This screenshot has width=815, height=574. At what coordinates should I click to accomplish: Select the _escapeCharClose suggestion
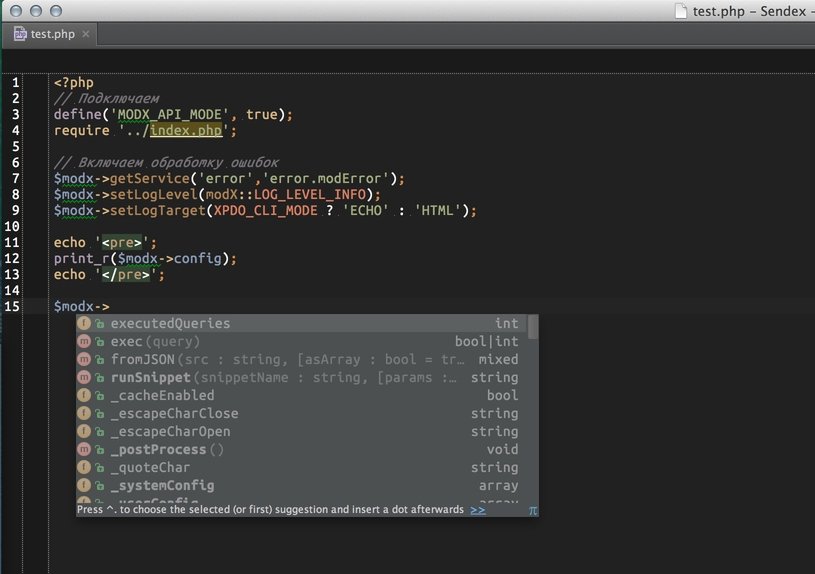point(174,414)
